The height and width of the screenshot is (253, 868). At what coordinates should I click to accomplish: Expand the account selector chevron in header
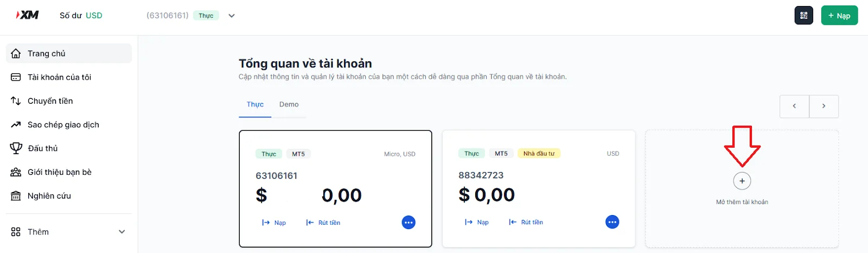[232, 16]
